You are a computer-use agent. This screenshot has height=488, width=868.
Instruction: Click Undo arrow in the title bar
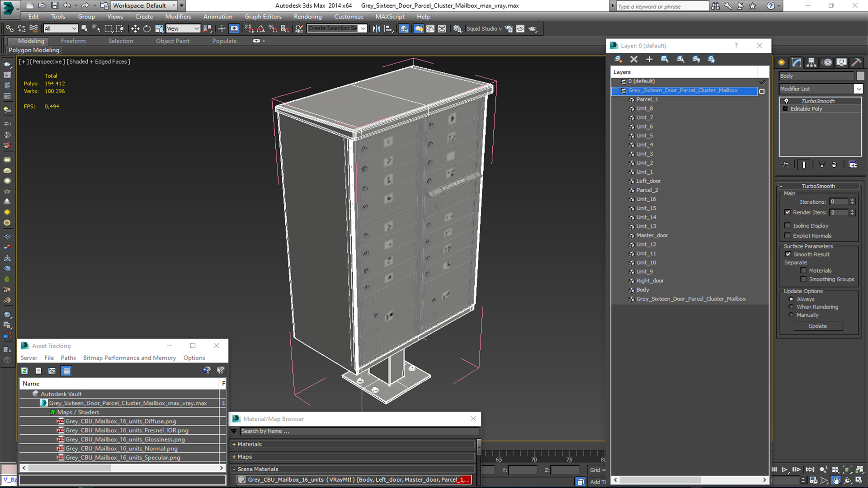click(x=67, y=5)
